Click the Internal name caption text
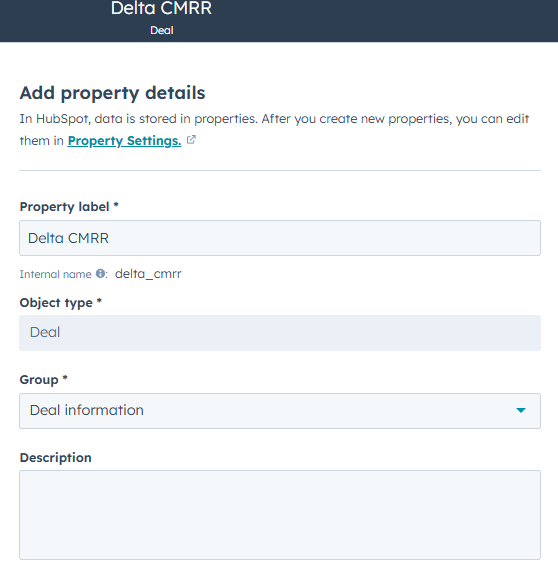 click(x=55, y=274)
